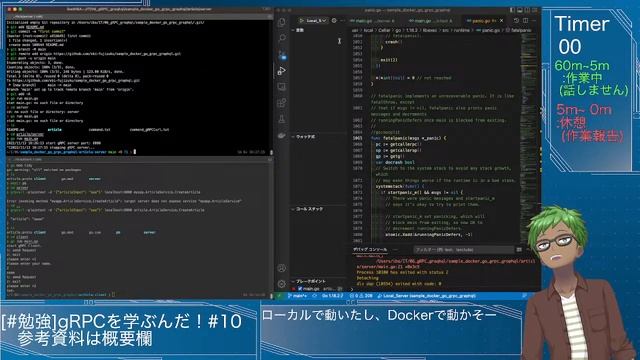
Task: Switch to the main.go client tab
Action: point(431,20)
